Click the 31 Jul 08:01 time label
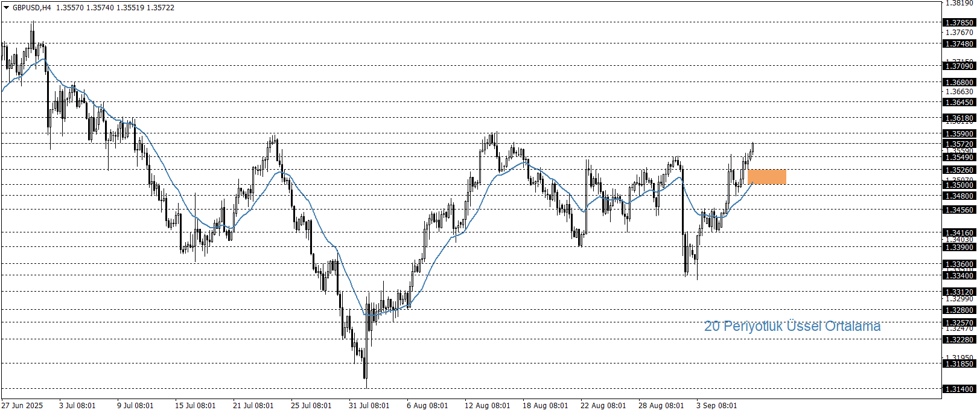The image size is (980, 413). coord(369,405)
